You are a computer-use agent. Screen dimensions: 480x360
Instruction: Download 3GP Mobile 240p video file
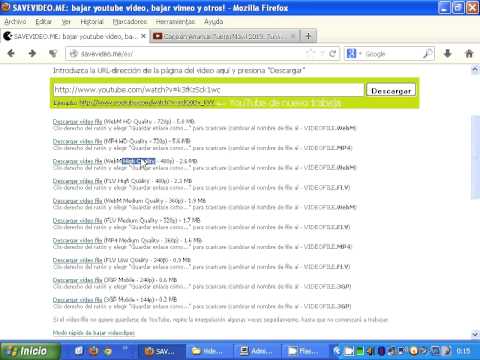click(x=77, y=280)
